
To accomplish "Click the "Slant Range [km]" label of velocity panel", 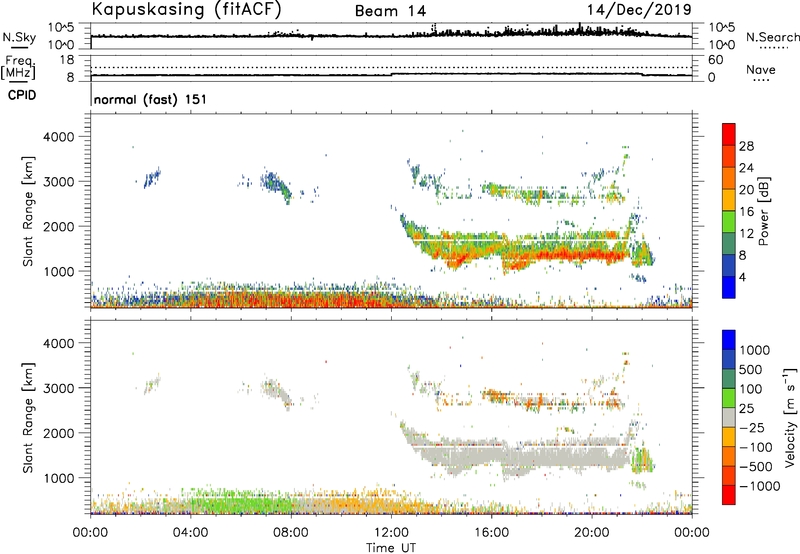I will [28, 418].
